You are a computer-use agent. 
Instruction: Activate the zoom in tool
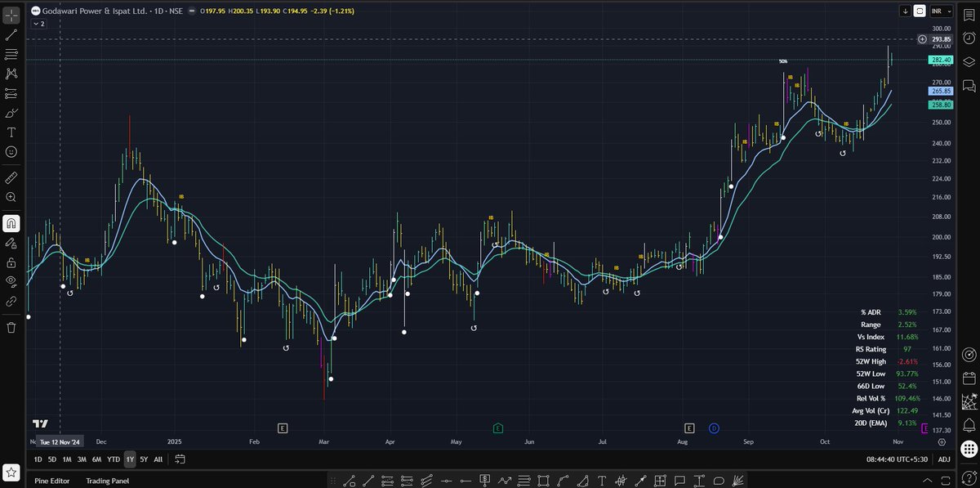[11, 197]
